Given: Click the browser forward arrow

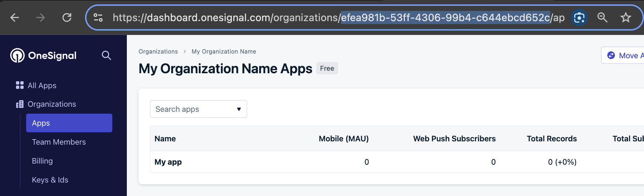Looking at the screenshot, I should tap(41, 17).
